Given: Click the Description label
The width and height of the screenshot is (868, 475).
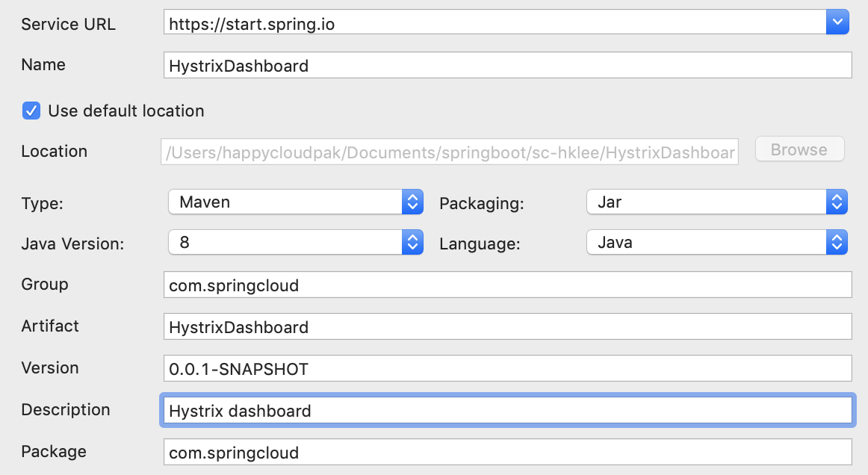Looking at the screenshot, I should click(65, 410).
